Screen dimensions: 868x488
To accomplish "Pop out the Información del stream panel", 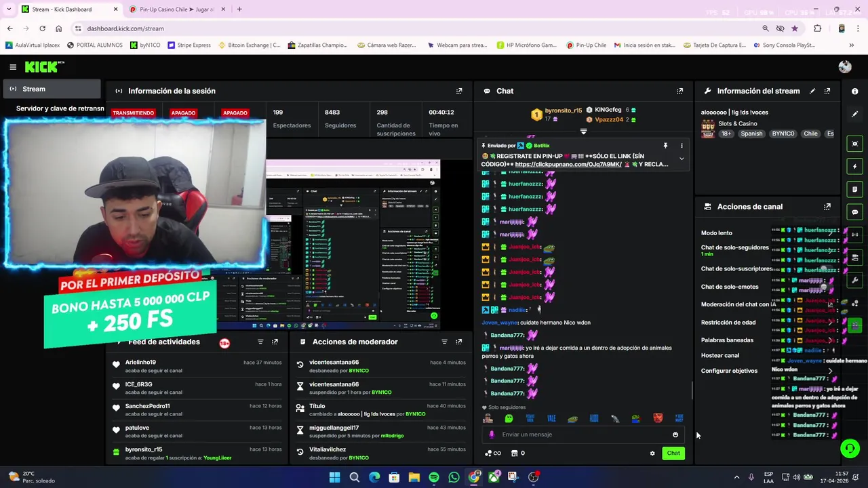I will pos(827,91).
